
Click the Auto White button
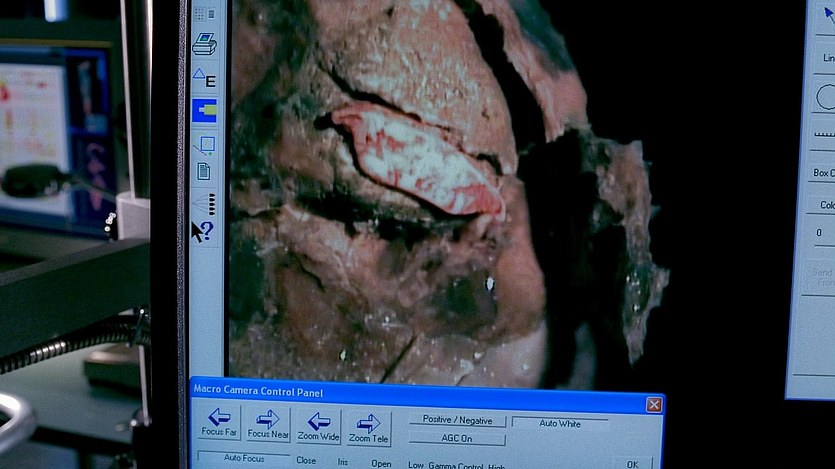[x=560, y=424]
